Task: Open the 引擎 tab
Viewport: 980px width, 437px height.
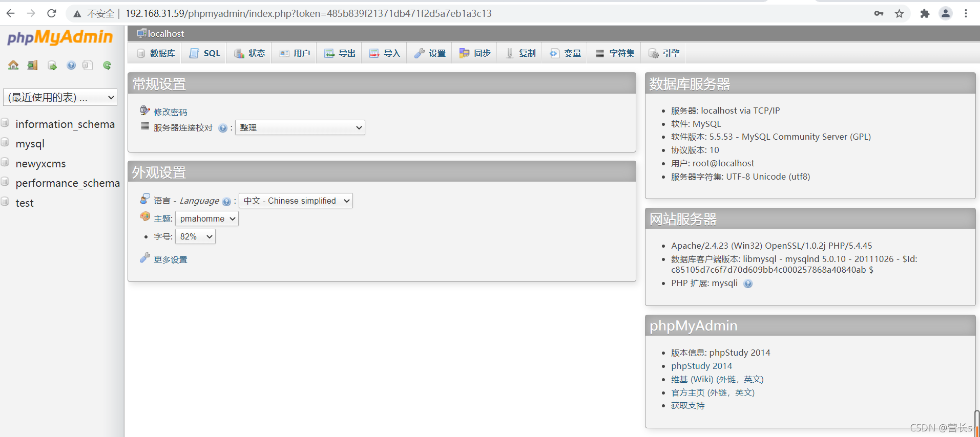Action: [x=664, y=53]
